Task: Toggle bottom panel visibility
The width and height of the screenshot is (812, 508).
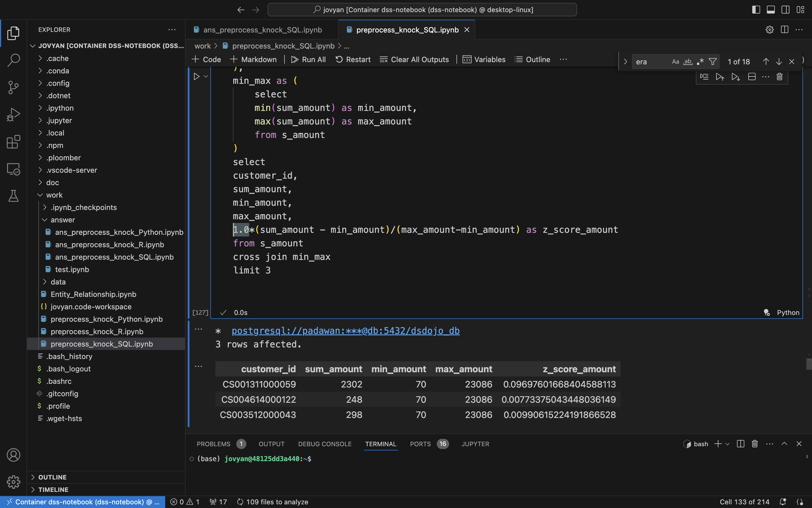Action: coord(771,10)
